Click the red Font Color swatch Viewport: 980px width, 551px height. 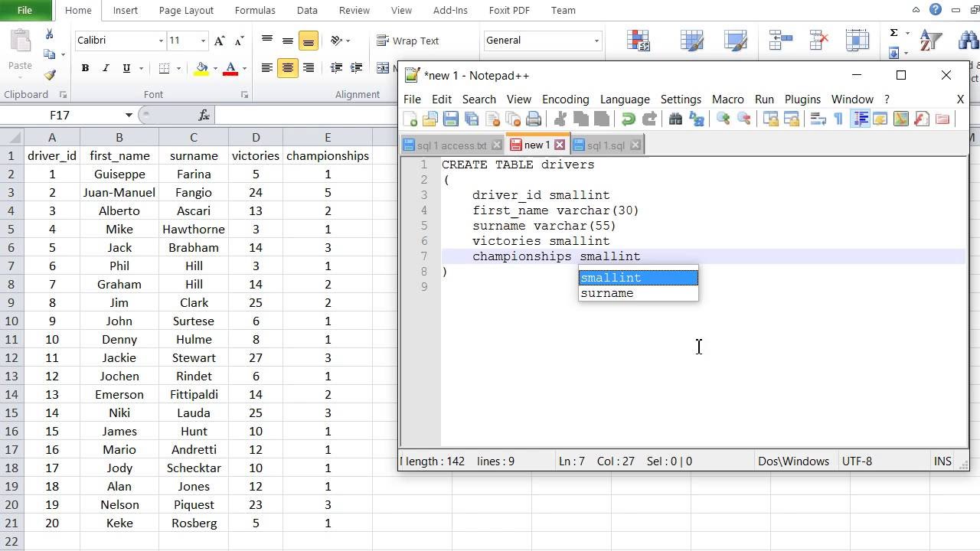[231, 68]
